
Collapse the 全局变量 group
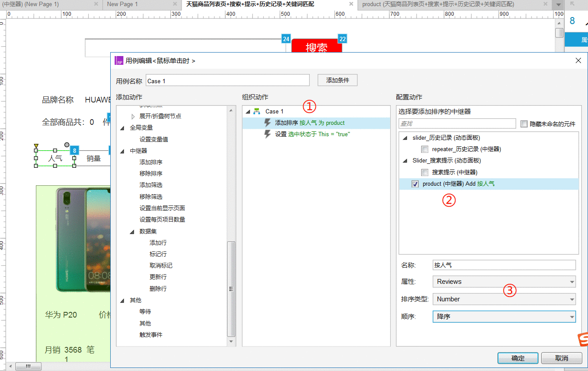122,128
